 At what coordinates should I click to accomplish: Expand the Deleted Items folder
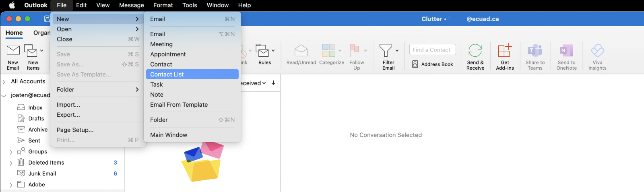pyautogui.click(x=11, y=163)
